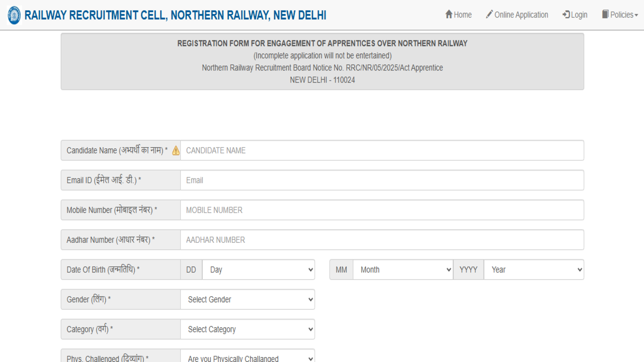Click the warning icon beside Candidate Name
This screenshot has width=644, height=362.
[x=176, y=150]
